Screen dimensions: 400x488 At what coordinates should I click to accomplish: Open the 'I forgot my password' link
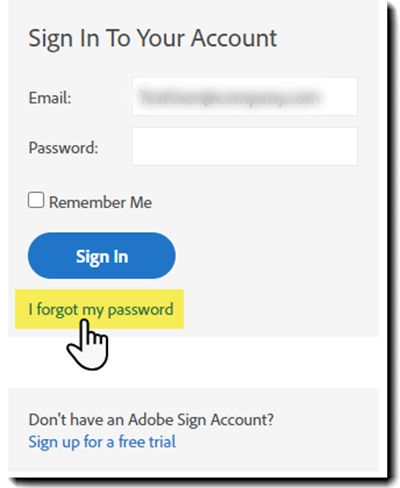(101, 310)
